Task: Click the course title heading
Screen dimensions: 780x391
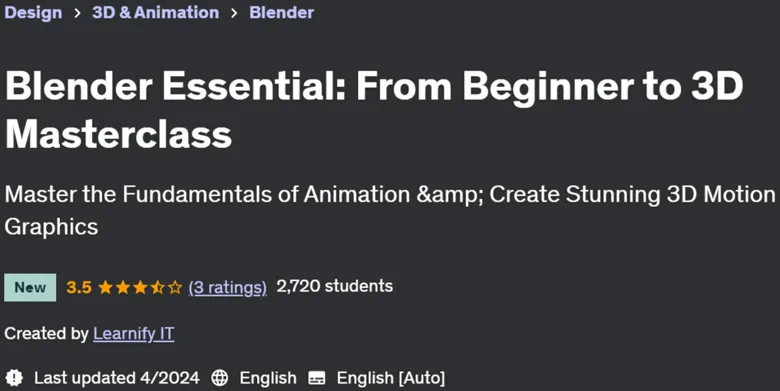Action: pos(374,110)
